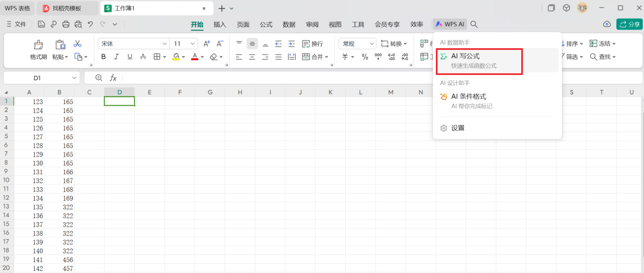Align text right in cell
The image size is (644, 273).
(265, 56)
